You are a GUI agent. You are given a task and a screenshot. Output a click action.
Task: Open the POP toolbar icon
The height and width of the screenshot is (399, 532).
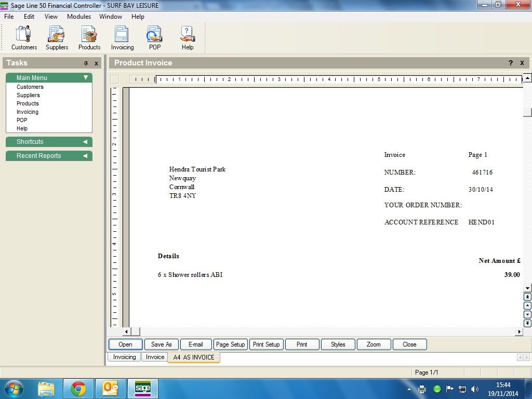point(155,38)
